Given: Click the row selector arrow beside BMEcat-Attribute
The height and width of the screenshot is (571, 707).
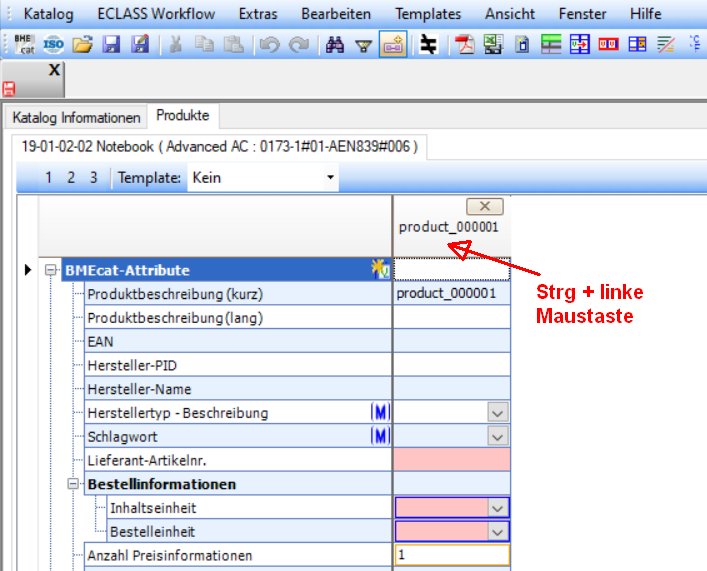Looking at the screenshot, I should (28, 270).
